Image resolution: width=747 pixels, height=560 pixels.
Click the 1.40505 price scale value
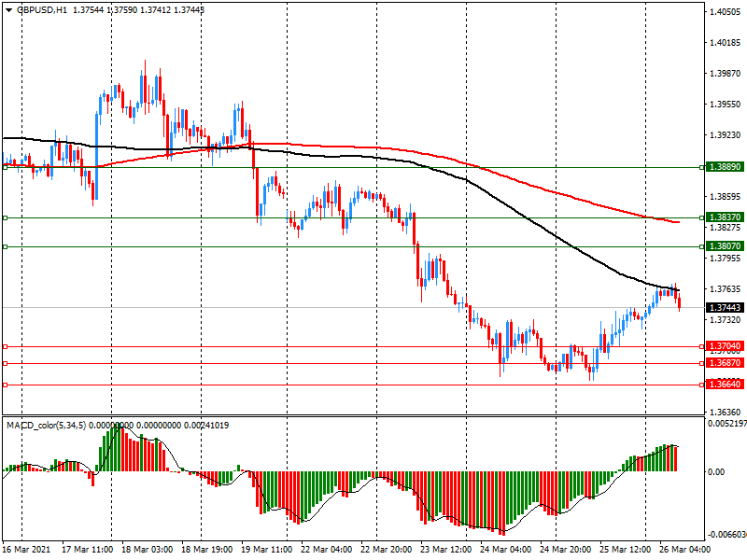tap(726, 12)
